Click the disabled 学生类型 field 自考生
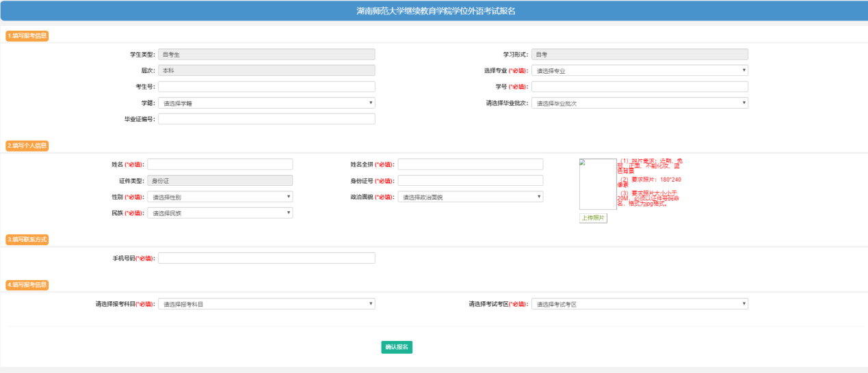868x373 pixels. [x=266, y=54]
